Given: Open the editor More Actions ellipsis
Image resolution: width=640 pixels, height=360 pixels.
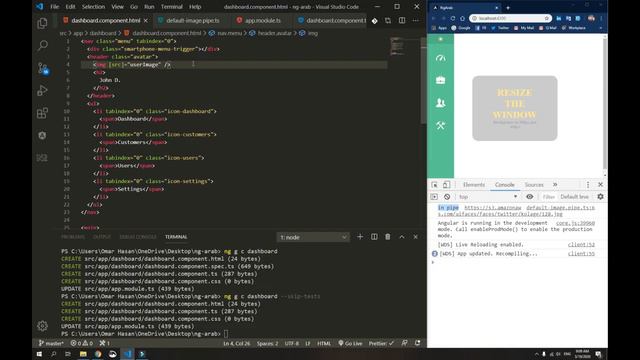Looking at the screenshot, I should [416, 20].
